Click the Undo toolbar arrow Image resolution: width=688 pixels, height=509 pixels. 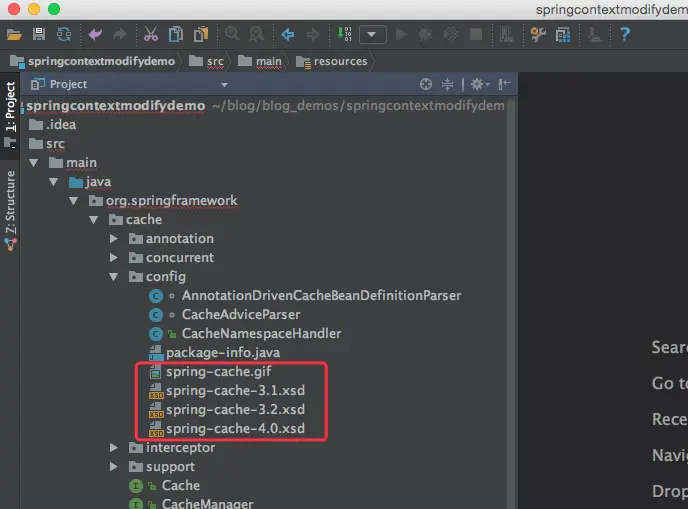[x=95, y=34]
